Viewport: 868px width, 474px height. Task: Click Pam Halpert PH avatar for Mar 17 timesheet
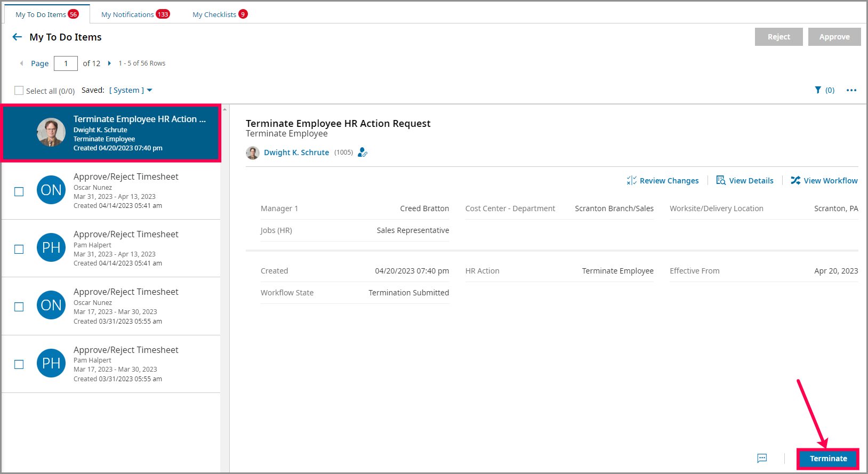(x=51, y=363)
